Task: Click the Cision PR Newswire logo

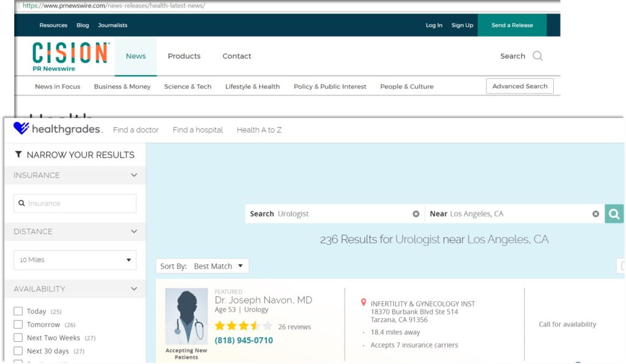Action: 70,57
